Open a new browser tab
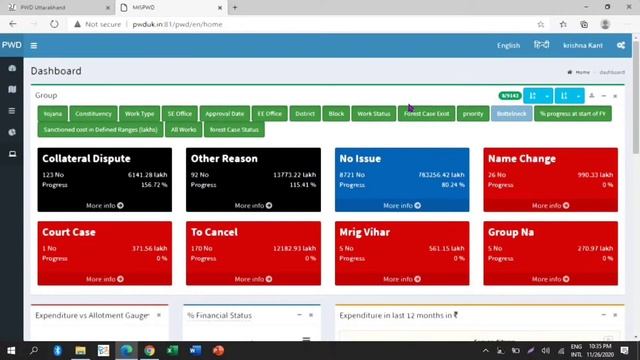This screenshot has width=640, height=360. click(x=235, y=7)
